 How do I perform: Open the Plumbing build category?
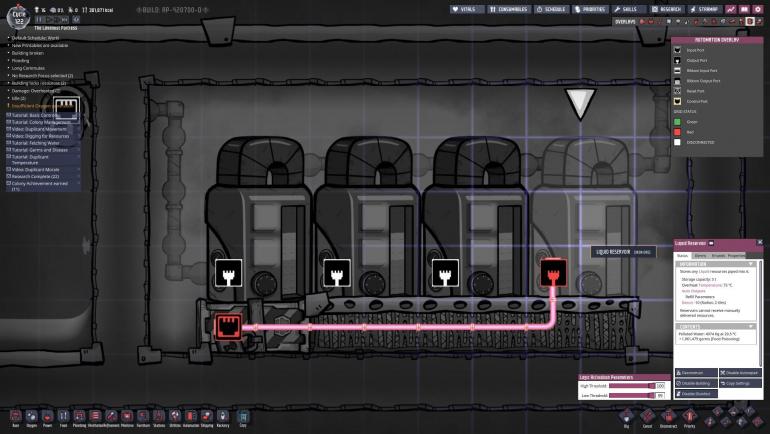pyautogui.click(x=79, y=417)
